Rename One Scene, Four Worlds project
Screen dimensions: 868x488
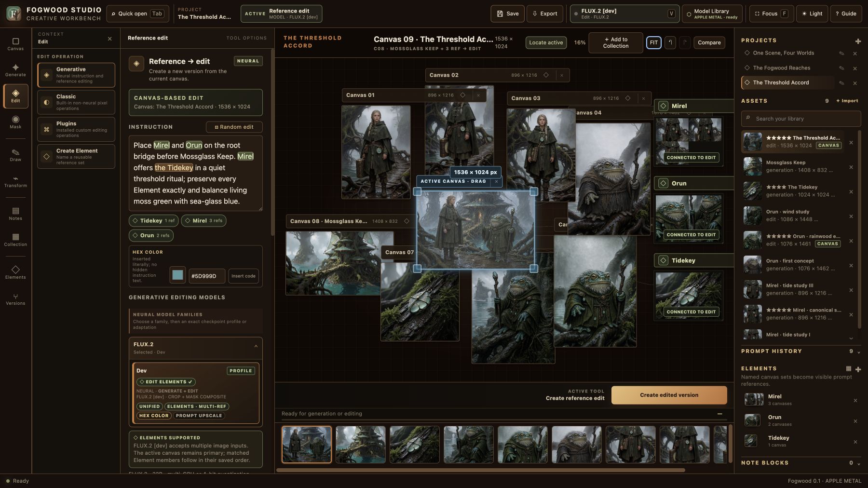pos(841,54)
